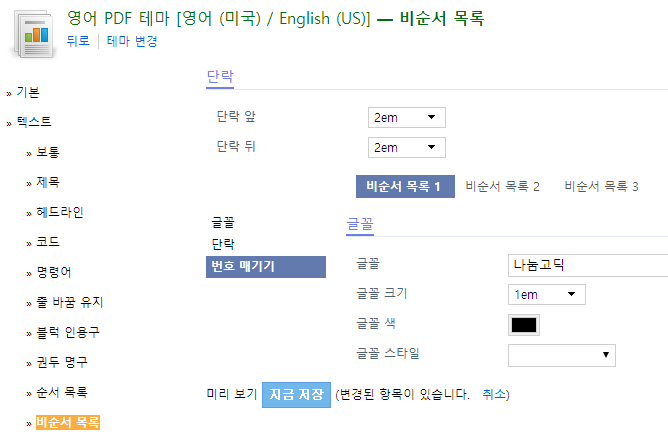Viewport: 668px width, 439px height.
Task: Open the 테마 변경 link
Action: pos(132,41)
